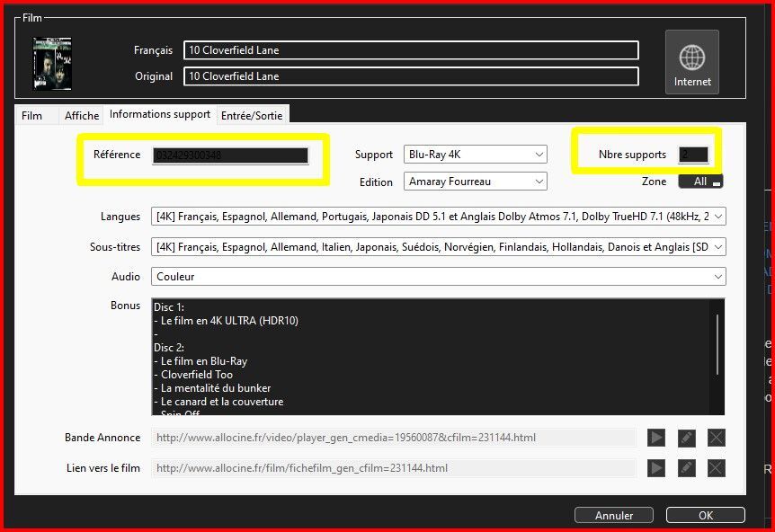
Task: Open the Affiche tab
Action: pyautogui.click(x=82, y=116)
